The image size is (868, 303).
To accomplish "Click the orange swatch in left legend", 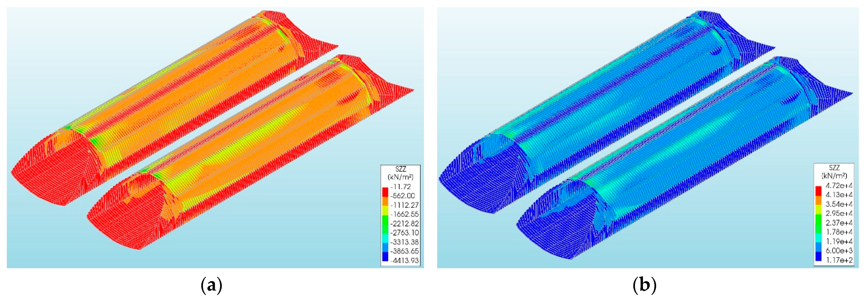I will (x=385, y=201).
